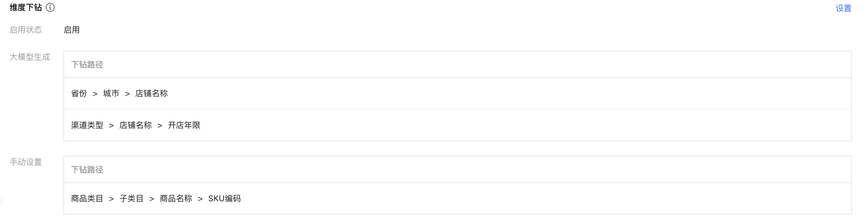This screenshot has height=222, width=868.
Task: Select the 启用 status value
Action: pos(72,30)
